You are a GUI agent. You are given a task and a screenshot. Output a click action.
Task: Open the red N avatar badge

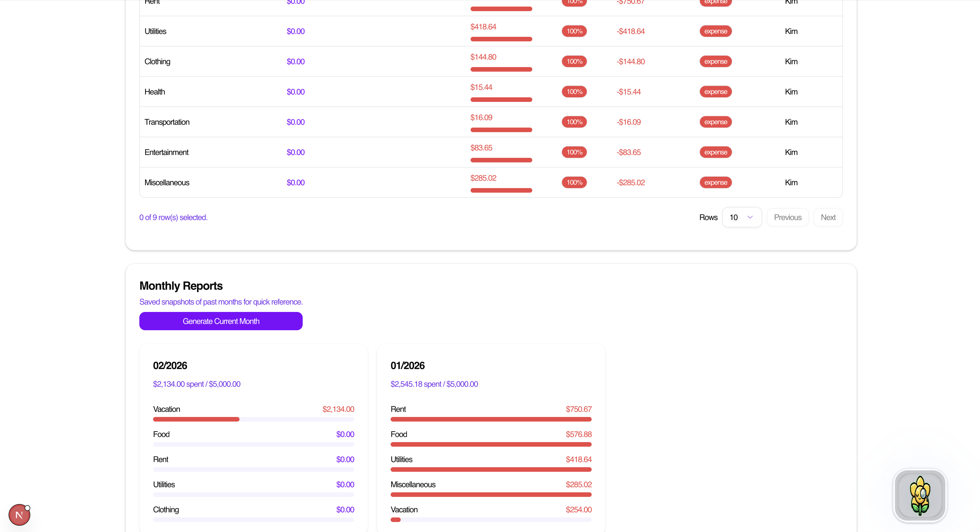pyautogui.click(x=19, y=515)
